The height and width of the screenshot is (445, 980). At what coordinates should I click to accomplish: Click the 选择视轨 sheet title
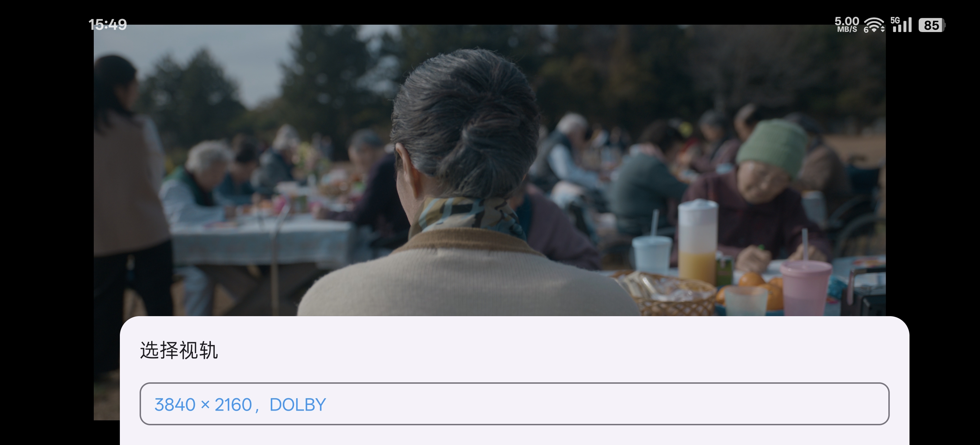click(179, 350)
